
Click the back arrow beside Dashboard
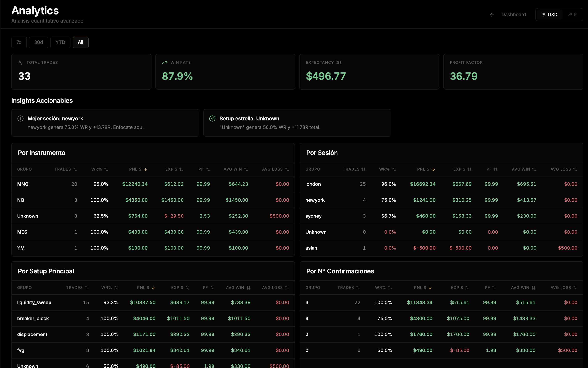[x=492, y=15]
